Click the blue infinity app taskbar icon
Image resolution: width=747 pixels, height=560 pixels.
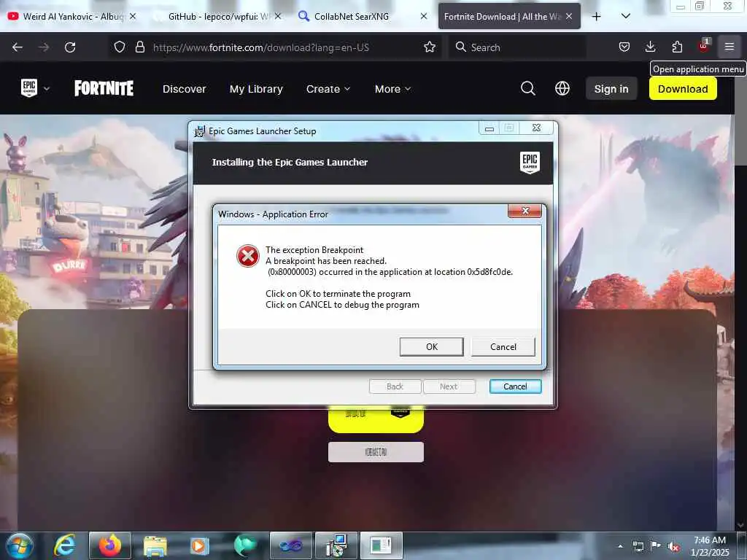point(290,545)
